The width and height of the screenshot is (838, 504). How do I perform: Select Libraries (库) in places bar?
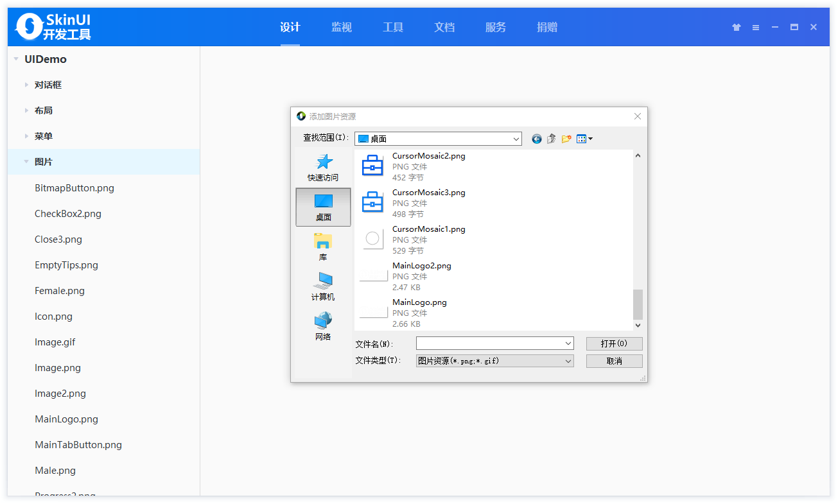(x=324, y=247)
